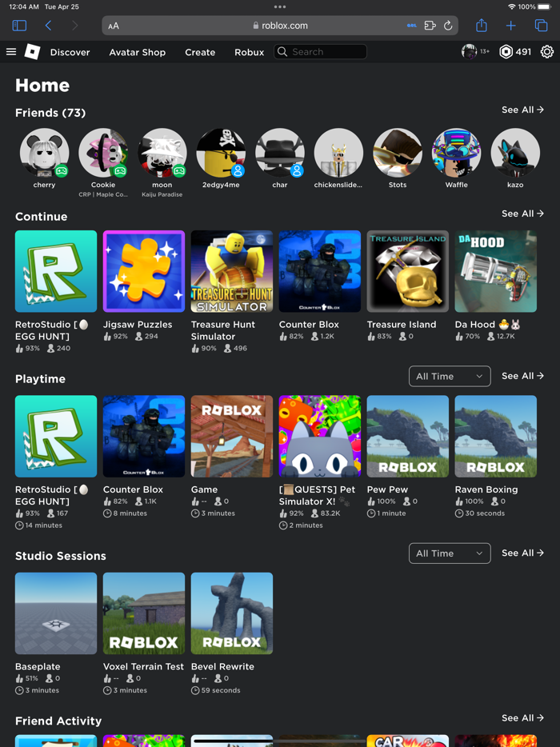Viewport: 560px width, 747px height.
Task: Open the settings gear icon
Action: (546, 51)
